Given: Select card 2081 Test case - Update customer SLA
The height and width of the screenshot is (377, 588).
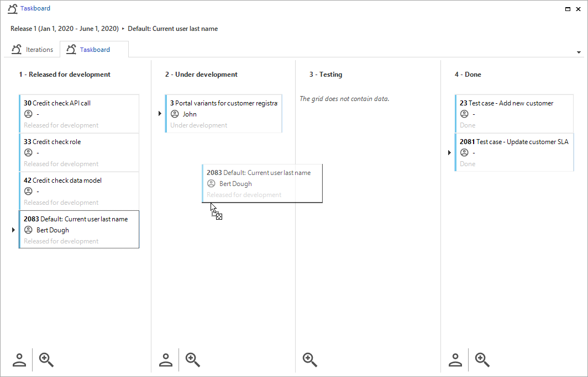Looking at the screenshot, I should (x=514, y=152).
